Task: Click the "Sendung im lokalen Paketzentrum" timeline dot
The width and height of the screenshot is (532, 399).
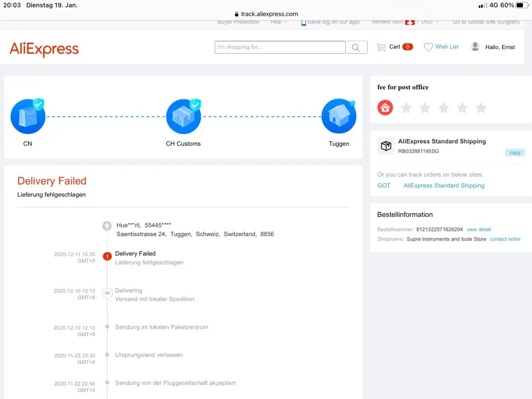Action: [107, 327]
